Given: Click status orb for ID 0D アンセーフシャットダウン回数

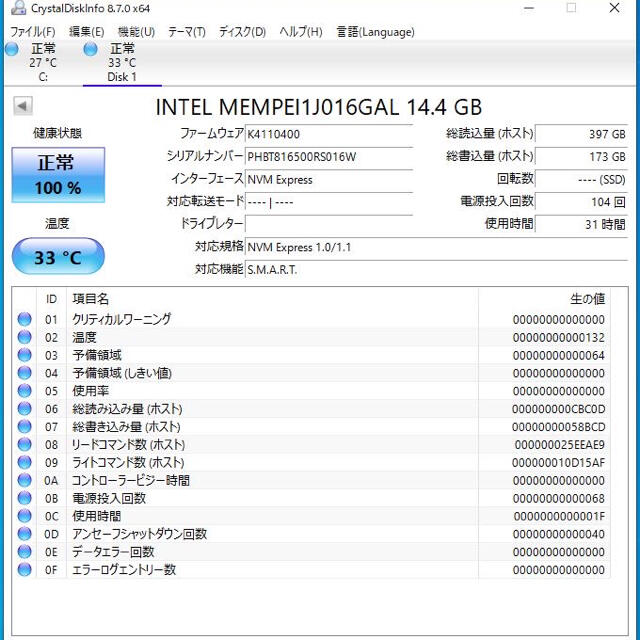Looking at the screenshot, I should [x=24, y=534].
